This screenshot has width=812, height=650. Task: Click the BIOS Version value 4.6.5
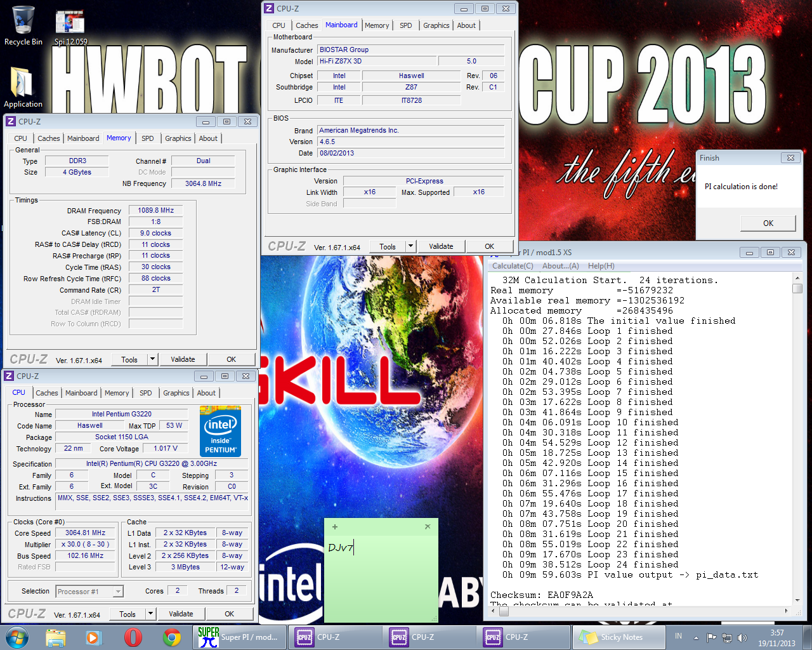(411, 142)
